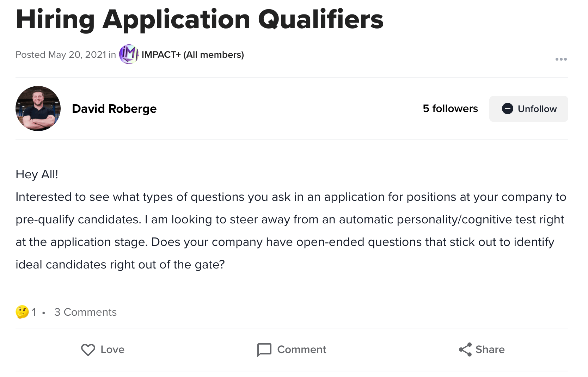Select the post body paragraph text
This screenshot has height=377, width=588.
pos(291,230)
